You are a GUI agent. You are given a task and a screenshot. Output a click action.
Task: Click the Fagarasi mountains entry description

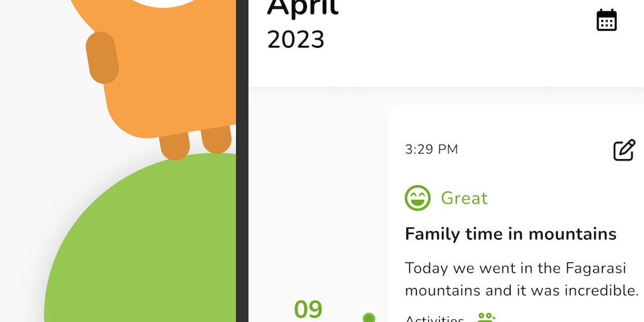521,279
